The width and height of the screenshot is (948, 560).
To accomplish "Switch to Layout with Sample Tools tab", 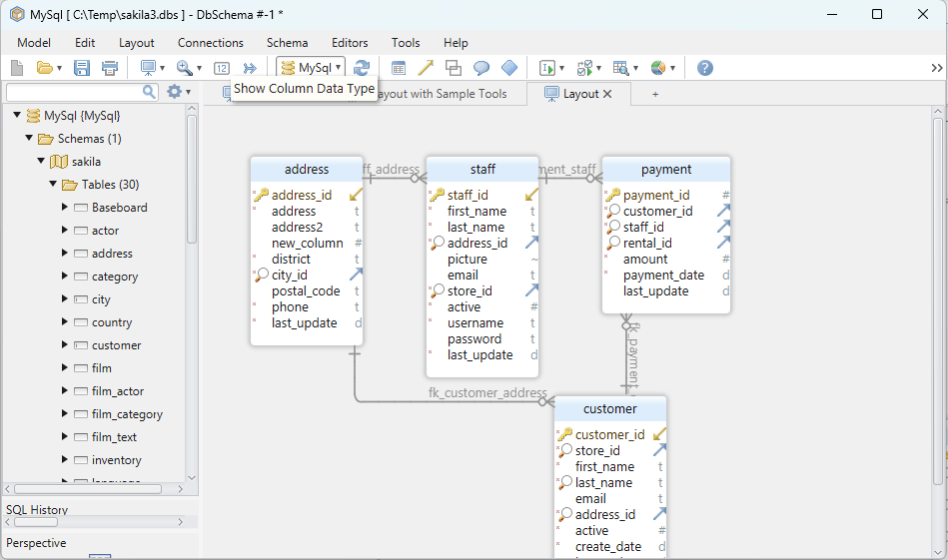I will 445,94.
